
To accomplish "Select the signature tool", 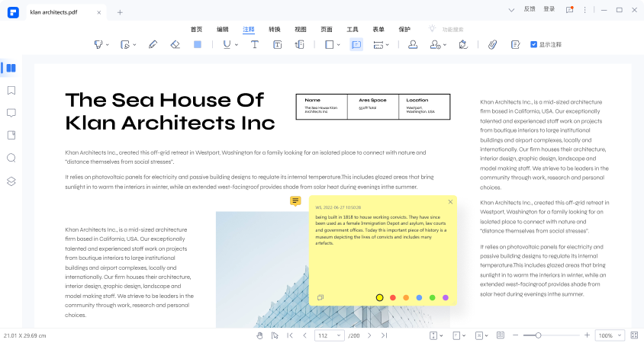I will pyautogui.click(x=463, y=44).
